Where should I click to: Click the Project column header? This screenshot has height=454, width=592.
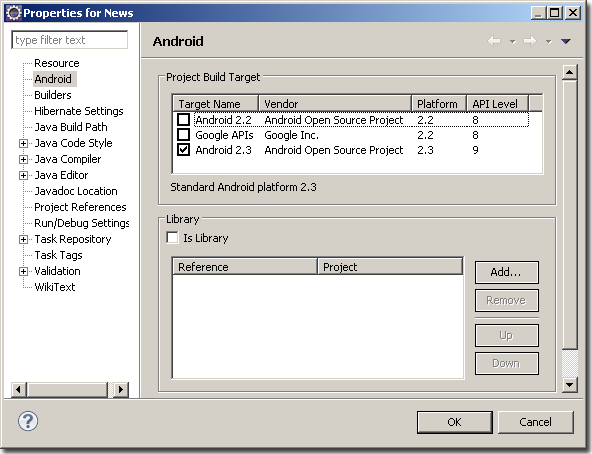[390, 267]
